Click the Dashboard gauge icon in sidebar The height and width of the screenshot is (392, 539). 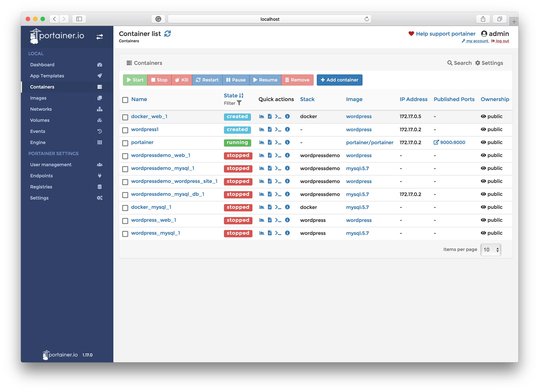100,65
